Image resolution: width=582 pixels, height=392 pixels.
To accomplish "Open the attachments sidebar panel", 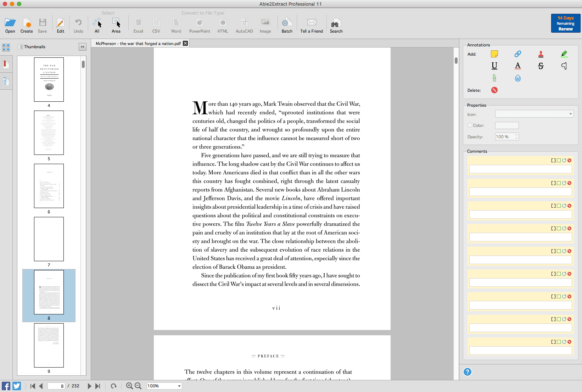I will (x=6, y=82).
